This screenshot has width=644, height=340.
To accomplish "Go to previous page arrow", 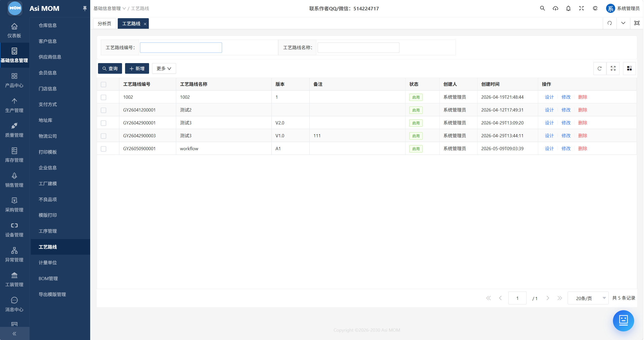I will [x=500, y=298].
